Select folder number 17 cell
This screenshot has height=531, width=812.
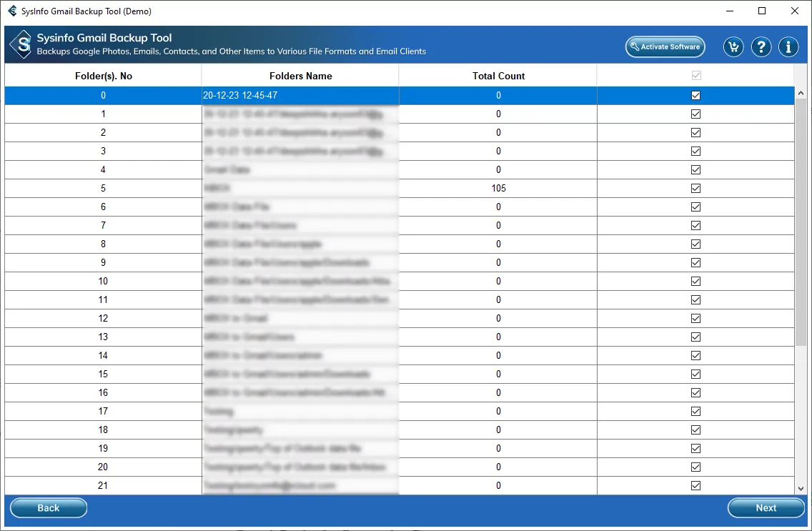click(x=103, y=412)
